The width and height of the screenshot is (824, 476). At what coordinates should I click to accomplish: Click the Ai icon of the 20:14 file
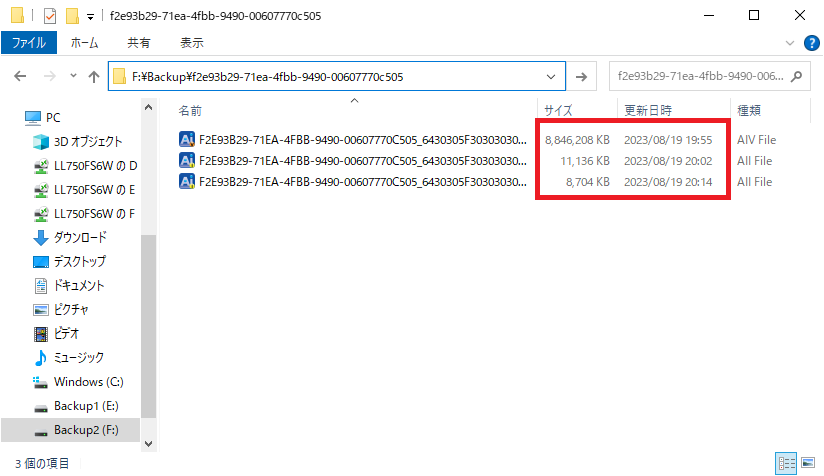click(x=187, y=181)
